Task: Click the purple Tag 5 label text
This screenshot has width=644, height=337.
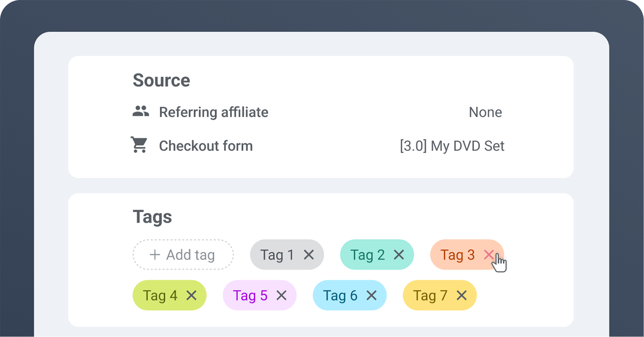Action: (250, 295)
